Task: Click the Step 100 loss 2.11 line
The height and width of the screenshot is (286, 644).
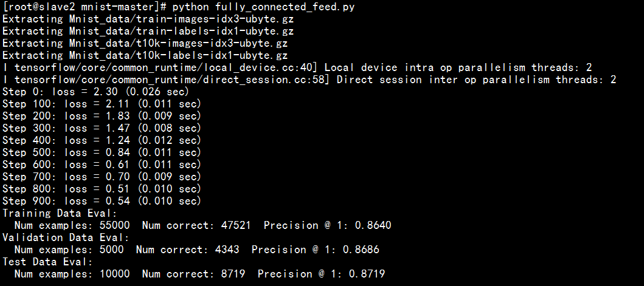Action: pos(102,104)
